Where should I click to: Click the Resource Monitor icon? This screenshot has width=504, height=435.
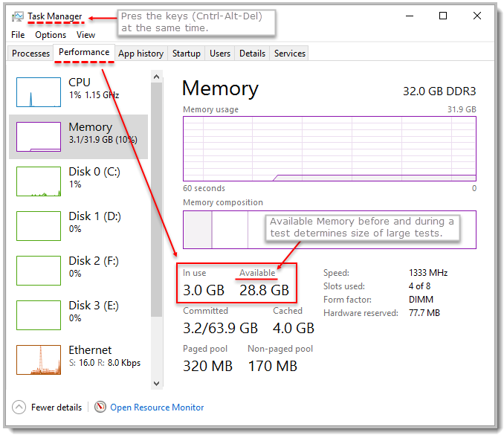[100, 407]
